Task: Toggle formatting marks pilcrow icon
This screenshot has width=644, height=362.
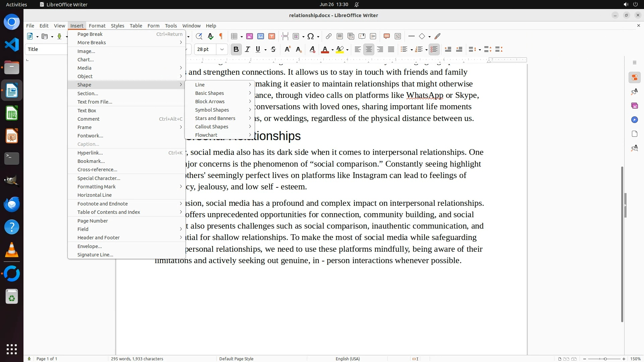Action: [221, 36]
